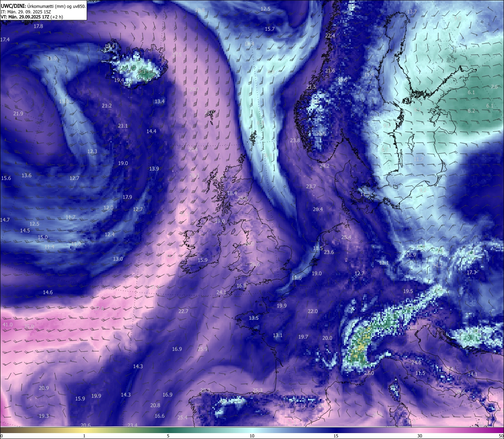Click the 14.4 value on the map

(x=151, y=132)
